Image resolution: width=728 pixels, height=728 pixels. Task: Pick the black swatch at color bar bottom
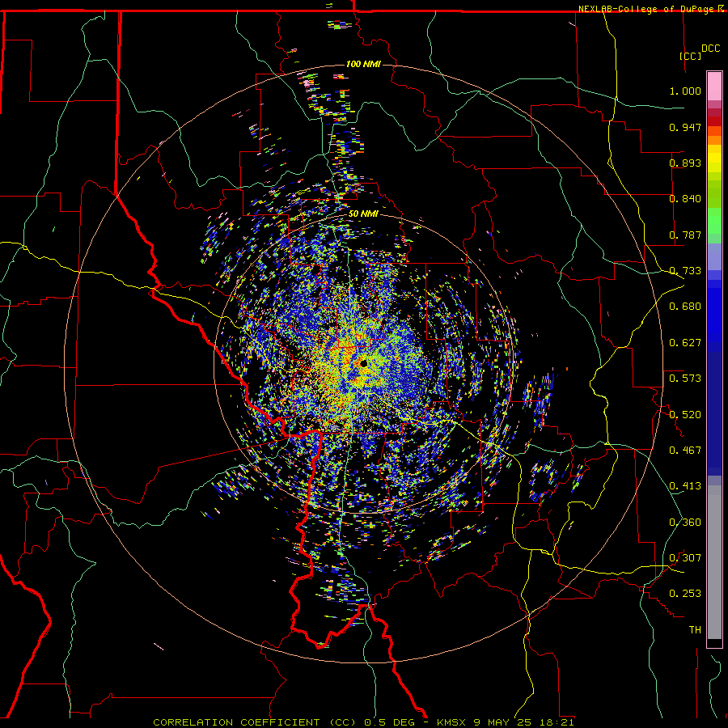coord(714,642)
